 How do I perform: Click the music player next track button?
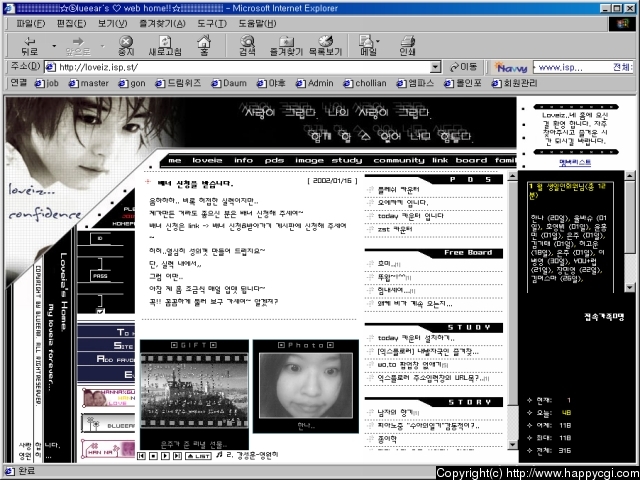tap(178, 456)
